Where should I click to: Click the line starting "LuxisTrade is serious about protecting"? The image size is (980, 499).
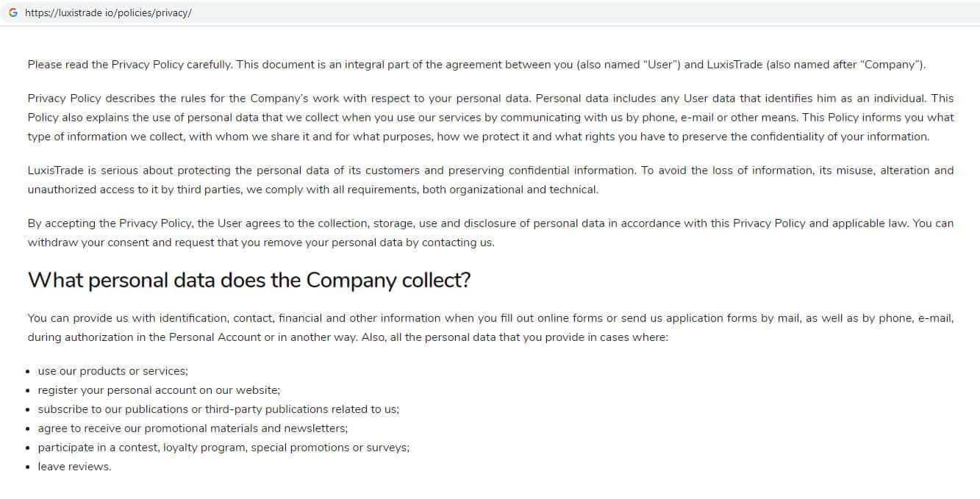tap(490, 170)
